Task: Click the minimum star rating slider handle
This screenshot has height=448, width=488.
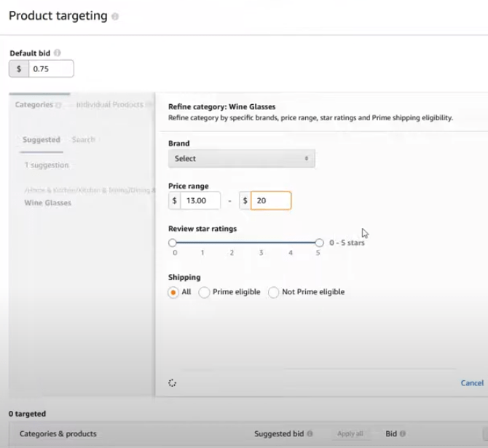Action: point(173,243)
